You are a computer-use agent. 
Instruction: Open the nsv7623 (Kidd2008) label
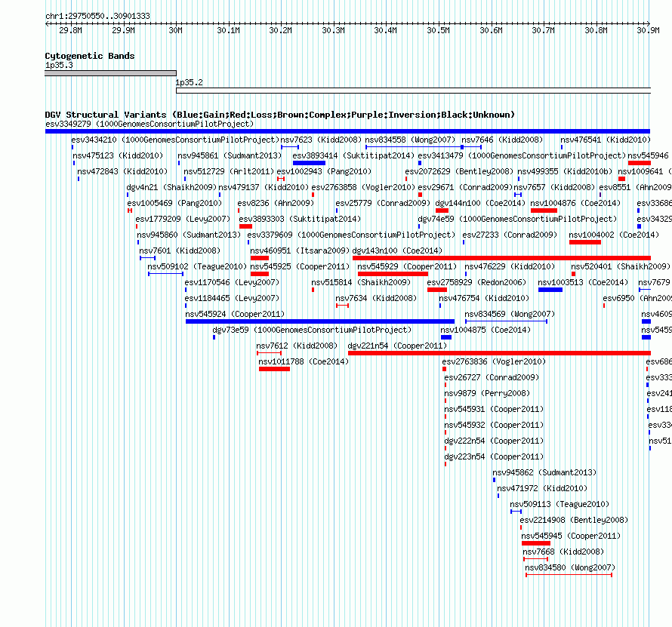coord(321,140)
